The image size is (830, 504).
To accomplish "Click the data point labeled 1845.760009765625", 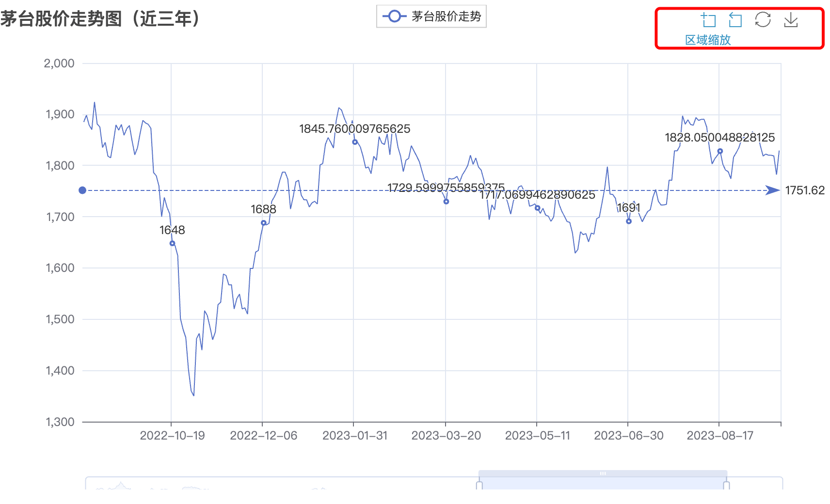I will pos(355,142).
